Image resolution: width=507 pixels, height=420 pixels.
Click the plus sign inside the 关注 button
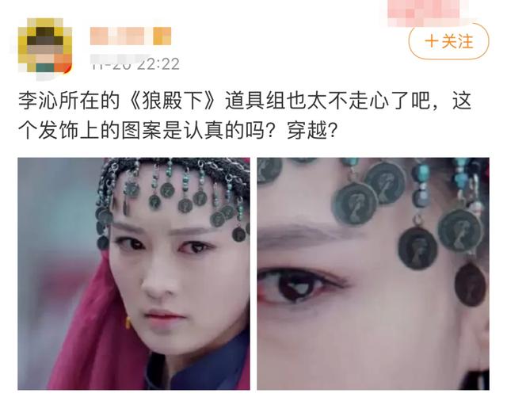coord(431,42)
